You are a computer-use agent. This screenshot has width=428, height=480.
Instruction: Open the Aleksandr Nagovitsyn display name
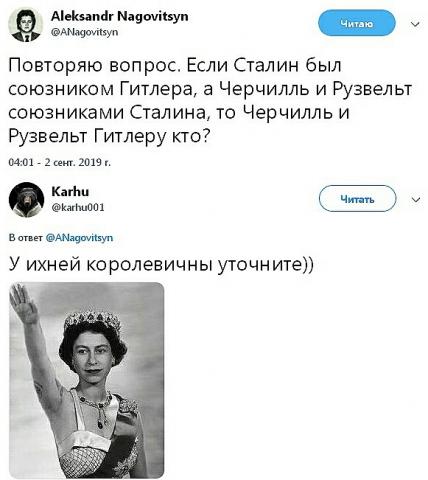point(120,16)
